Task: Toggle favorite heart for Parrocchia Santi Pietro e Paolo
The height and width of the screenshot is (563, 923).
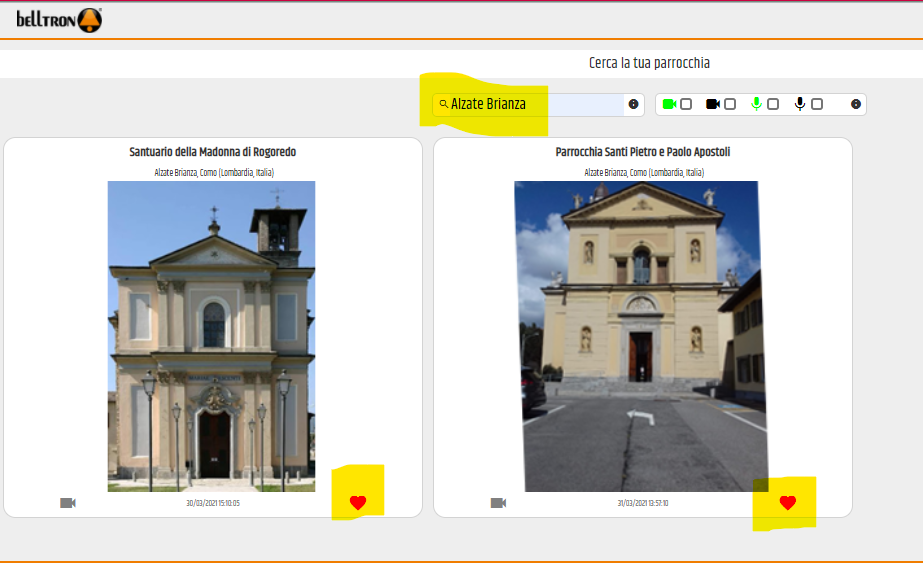Action: (x=788, y=502)
